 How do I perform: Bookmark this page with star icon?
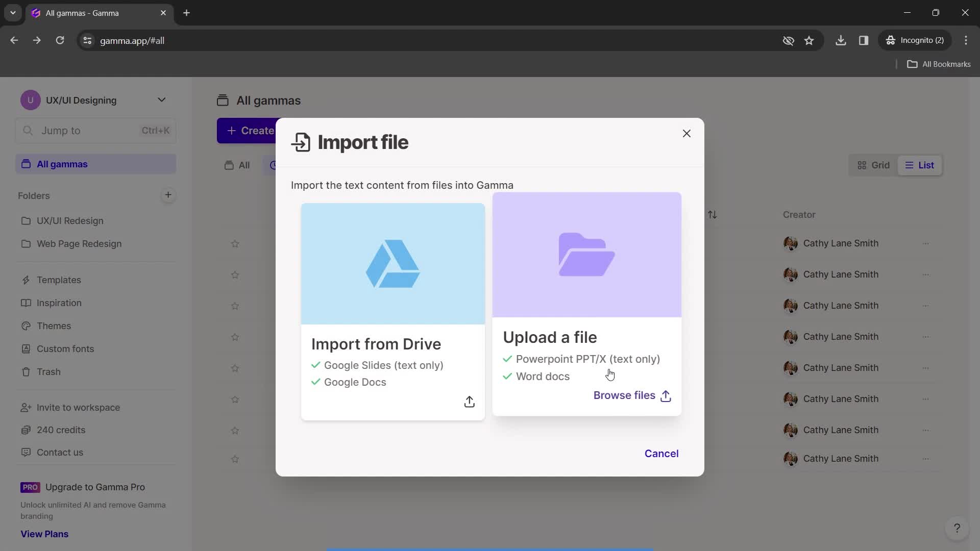(809, 40)
